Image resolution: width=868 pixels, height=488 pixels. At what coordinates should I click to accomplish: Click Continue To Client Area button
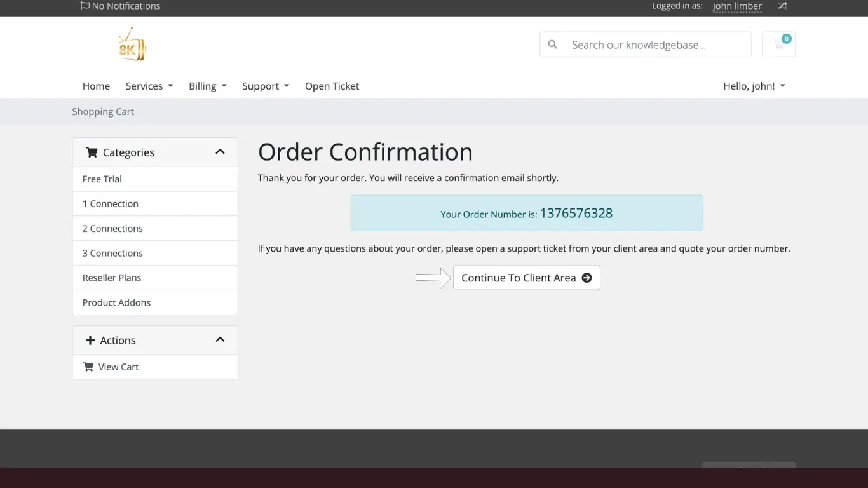pyautogui.click(x=526, y=278)
